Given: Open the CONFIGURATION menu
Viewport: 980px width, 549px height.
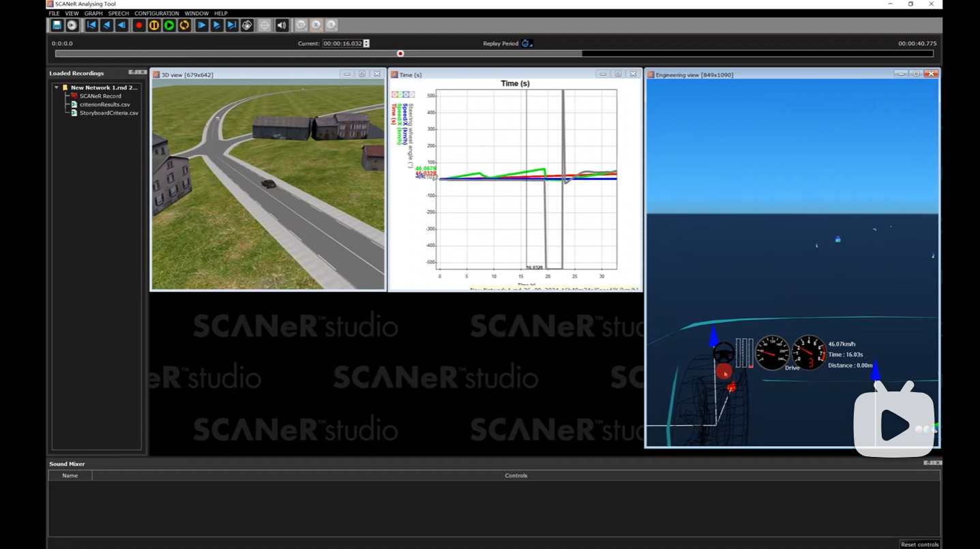Looking at the screenshot, I should click(x=156, y=13).
